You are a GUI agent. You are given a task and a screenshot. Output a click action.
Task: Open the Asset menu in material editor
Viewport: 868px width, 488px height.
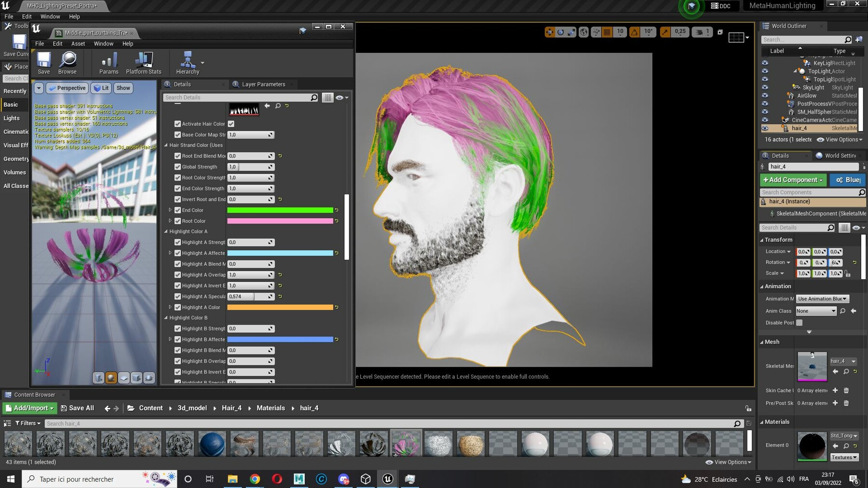pos(78,43)
